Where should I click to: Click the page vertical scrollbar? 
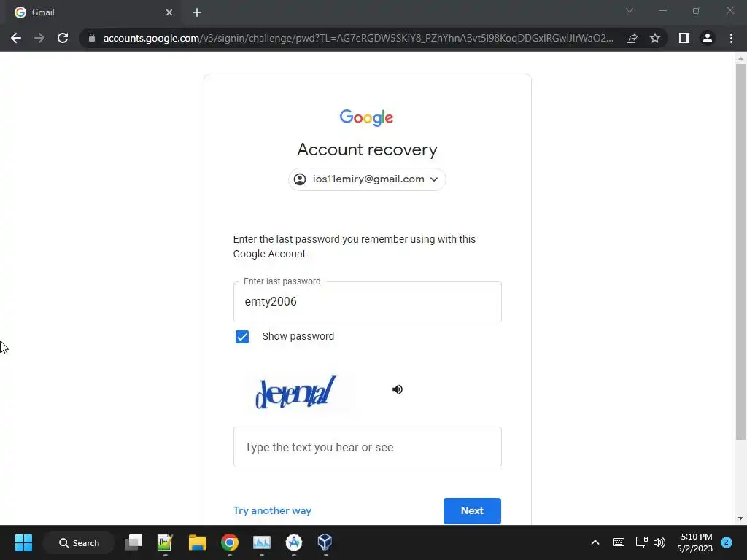pos(740,252)
